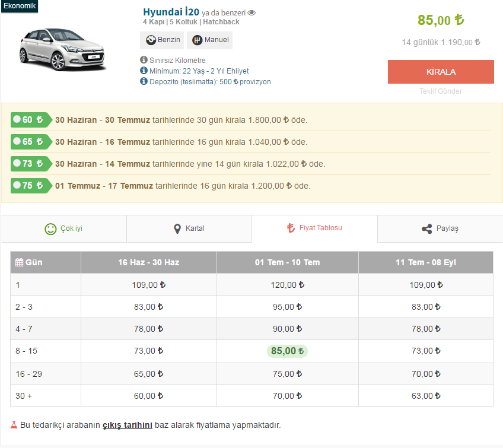Choose the 75 ₺ price tag offer
The image size is (503, 448).
tap(31, 186)
